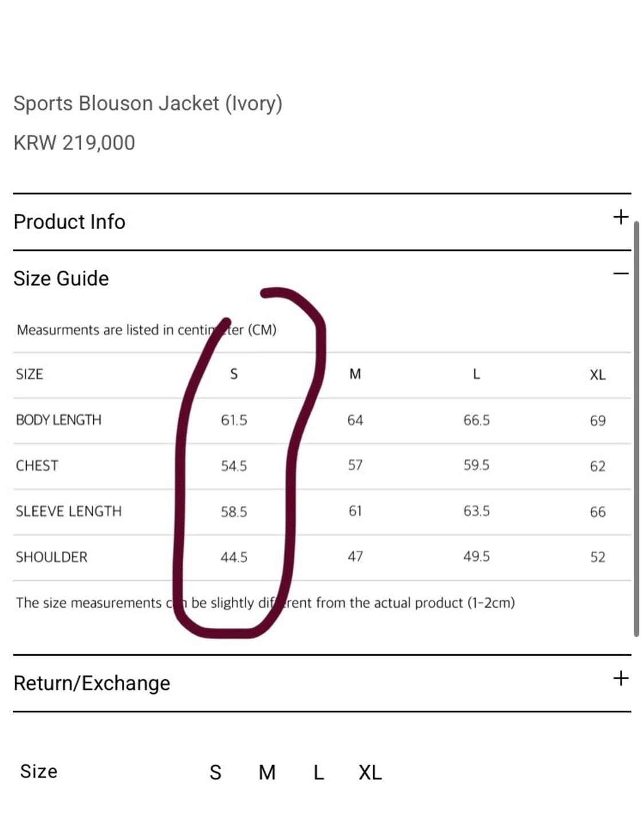Choose size XL option
644x819 pixels.
point(370,772)
